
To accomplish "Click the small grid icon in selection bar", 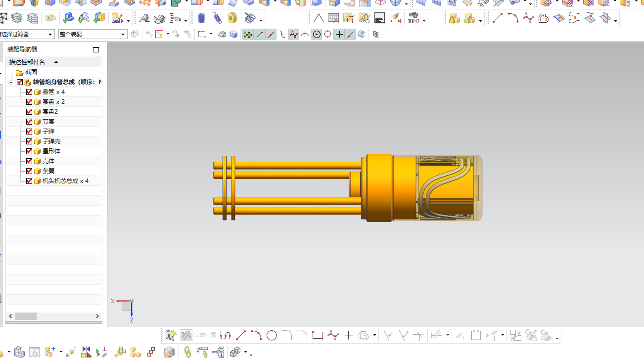I will click(376, 35).
